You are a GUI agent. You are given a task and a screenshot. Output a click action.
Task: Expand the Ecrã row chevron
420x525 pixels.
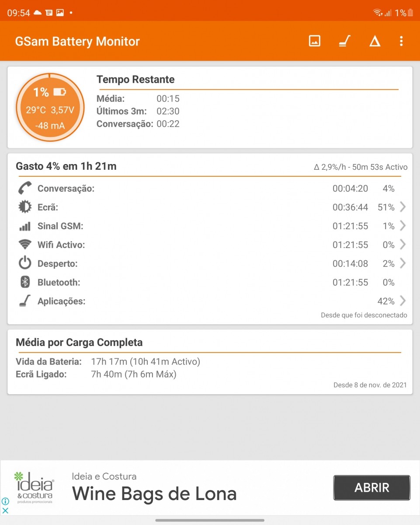point(403,207)
